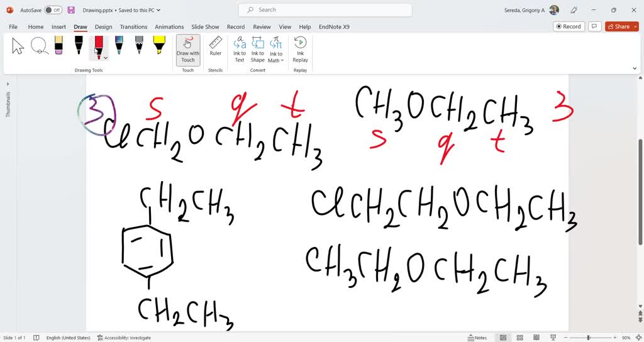Toggle the Notes pane in status bar
This screenshot has width=644, height=342.
pyautogui.click(x=477, y=338)
